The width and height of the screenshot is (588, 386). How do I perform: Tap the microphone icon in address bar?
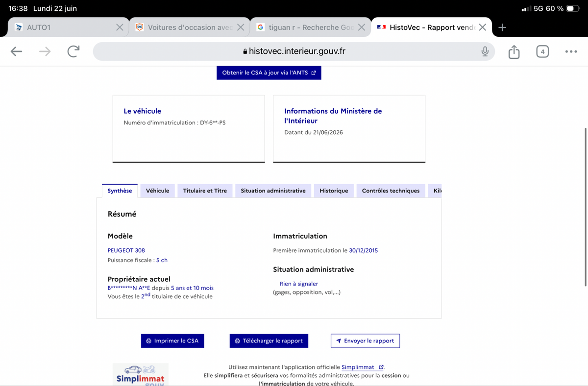coord(485,51)
